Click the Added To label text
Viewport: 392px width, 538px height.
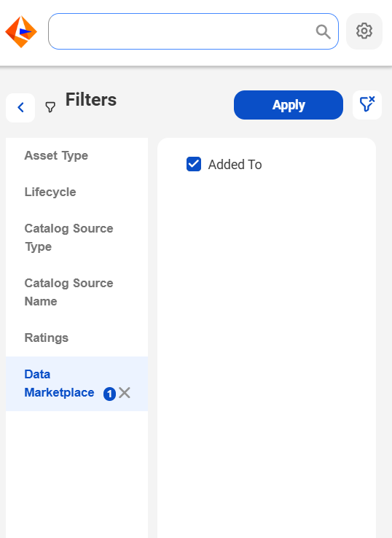point(235,165)
